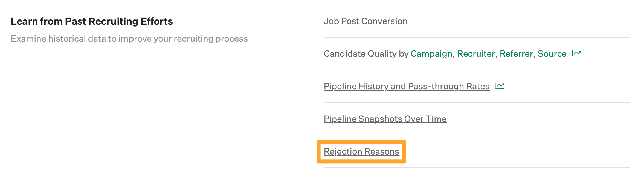Open the Candidate Quality Recruiter breakdown
This screenshot has height=183, width=644.
[476, 54]
